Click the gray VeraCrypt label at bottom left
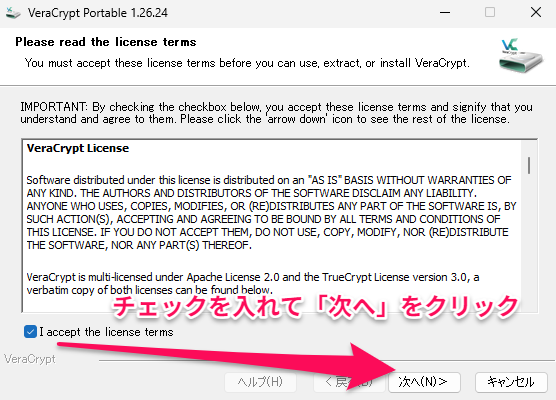This screenshot has width=556, height=400. pyautogui.click(x=30, y=359)
